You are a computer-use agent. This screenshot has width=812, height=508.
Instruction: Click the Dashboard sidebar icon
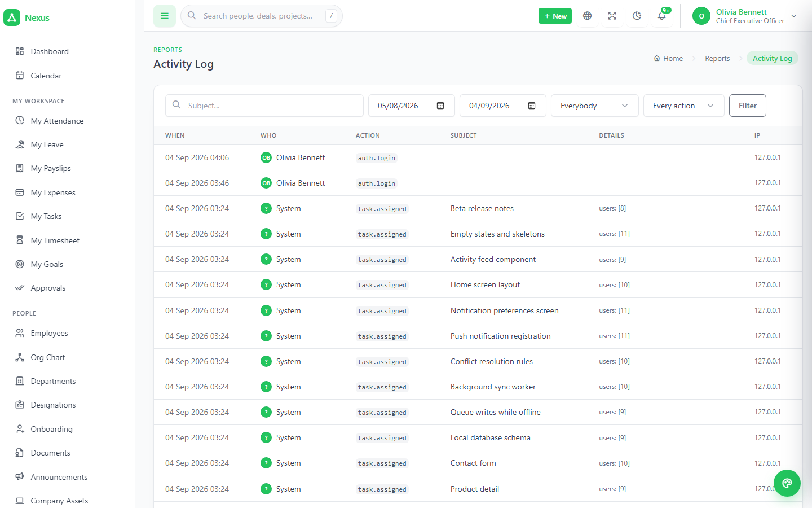[x=20, y=51]
